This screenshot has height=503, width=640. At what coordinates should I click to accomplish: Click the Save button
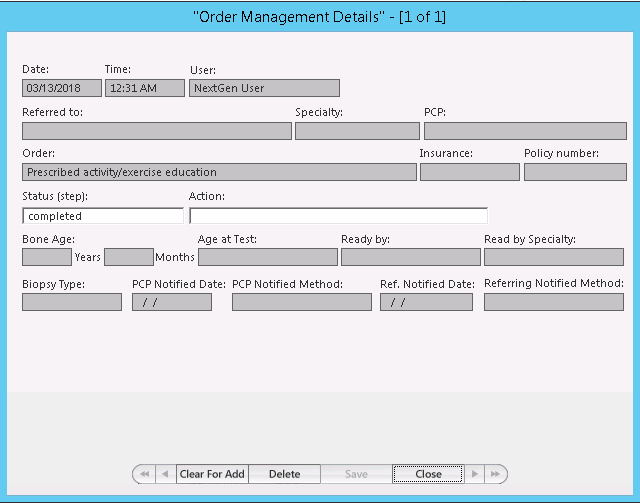[356, 474]
